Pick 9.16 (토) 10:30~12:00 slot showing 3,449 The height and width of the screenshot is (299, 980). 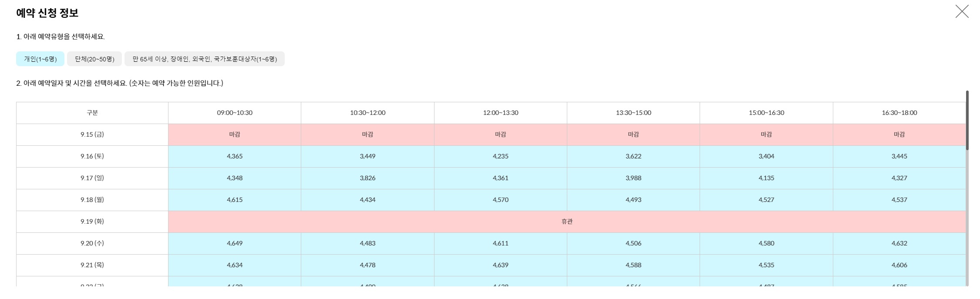[367, 156]
